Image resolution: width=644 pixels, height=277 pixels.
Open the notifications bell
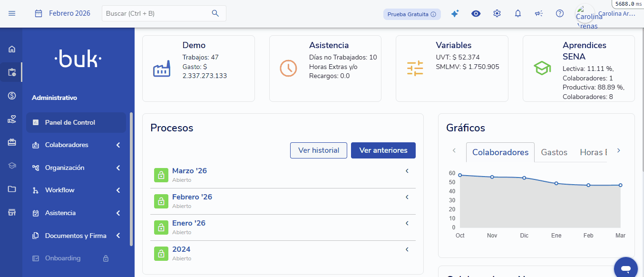[x=518, y=14]
